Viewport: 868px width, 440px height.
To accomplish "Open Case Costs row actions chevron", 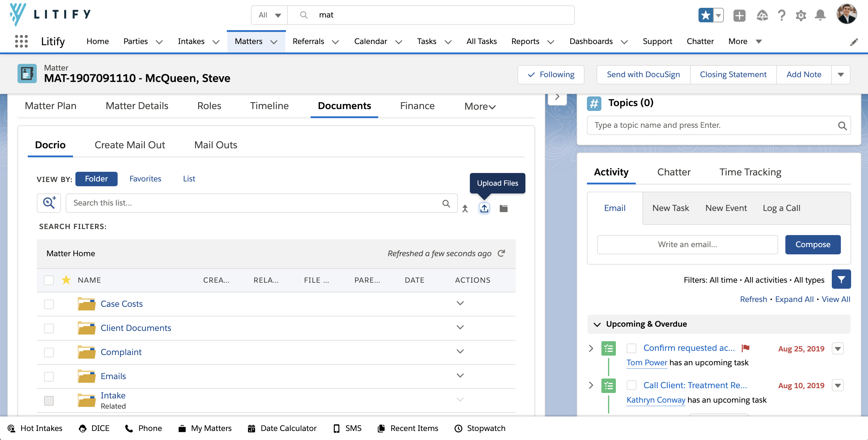I will (x=460, y=303).
